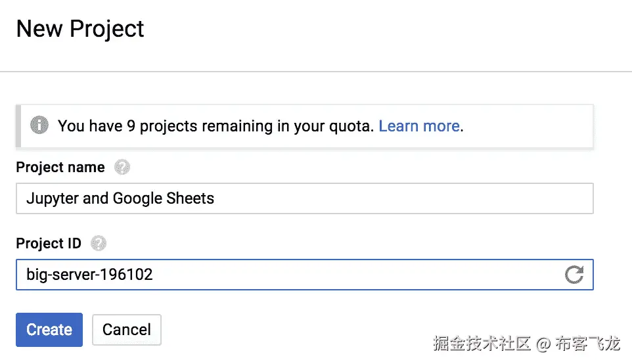
Task: Click the 'big-server-196102' ID text
Action: (89, 275)
